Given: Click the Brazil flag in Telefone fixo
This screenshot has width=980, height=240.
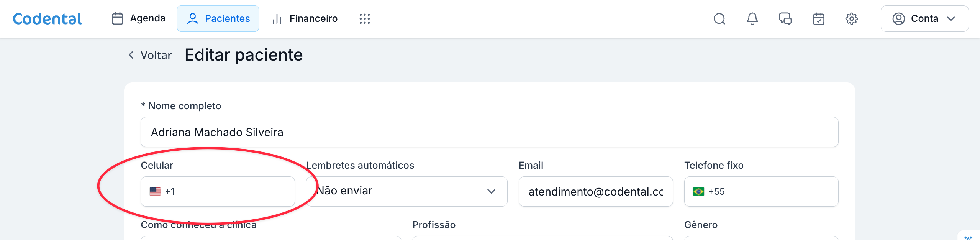Looking at the screenshot, I should (x=698, y=191).
